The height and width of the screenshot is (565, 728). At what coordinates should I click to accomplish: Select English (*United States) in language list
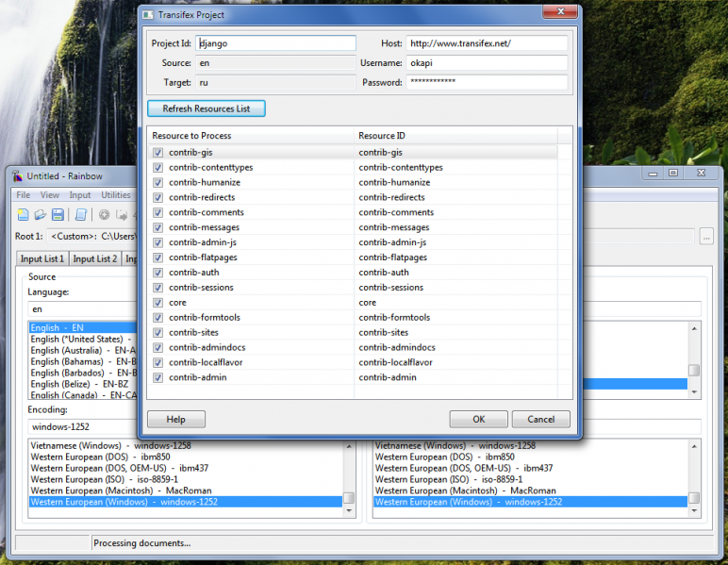84,340
